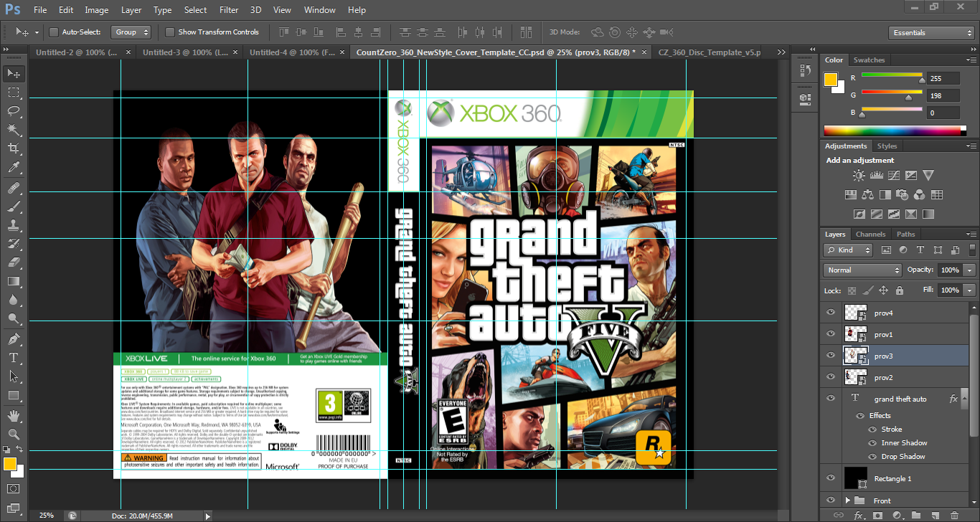Check Show Transform Controls option
This screenshot has height=522, width=980.
point(170,32)
